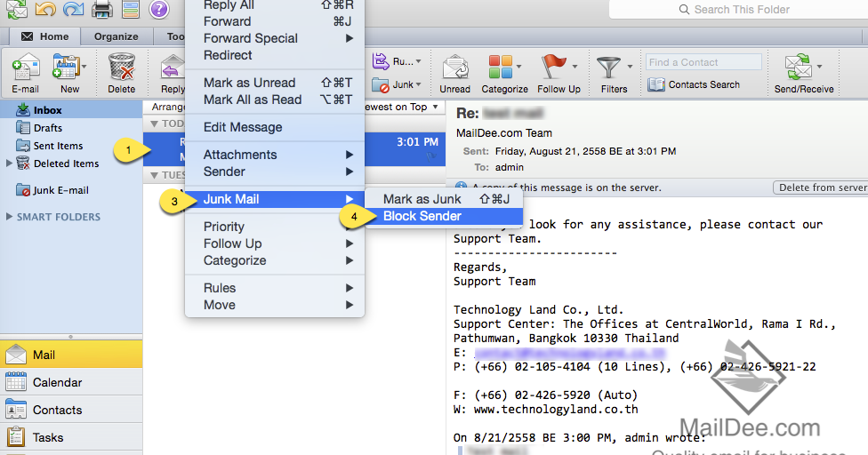The width and height of the screenshot is (868, 455).
Task: Choose Mark All as Read
Action: pos(275,100)
